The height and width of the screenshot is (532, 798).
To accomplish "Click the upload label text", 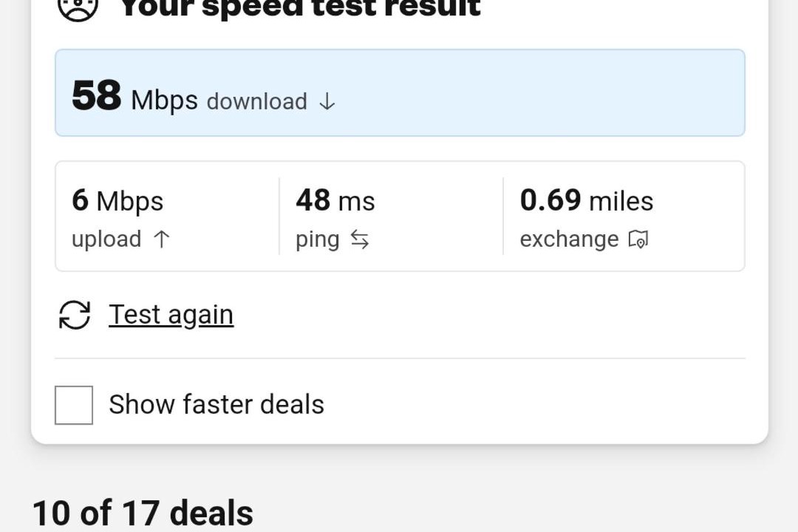I will [x=106, y=239].
